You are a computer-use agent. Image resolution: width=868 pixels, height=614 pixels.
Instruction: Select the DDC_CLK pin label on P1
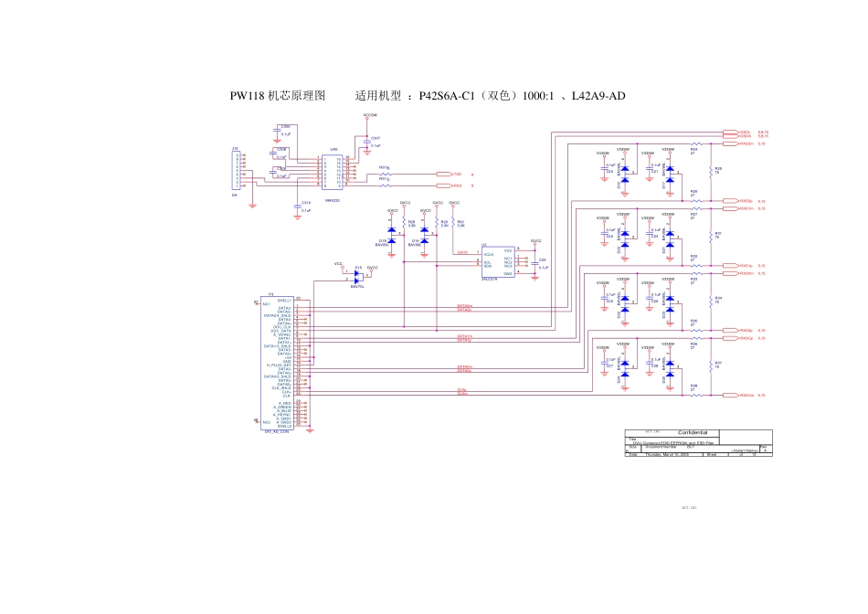point(281,326)
